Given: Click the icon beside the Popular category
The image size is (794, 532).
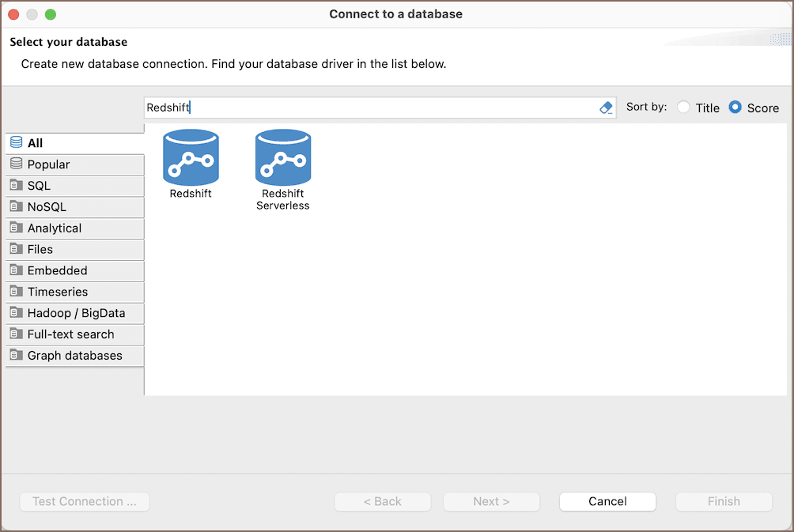Looking at the screenshot, I should [16, 164].
